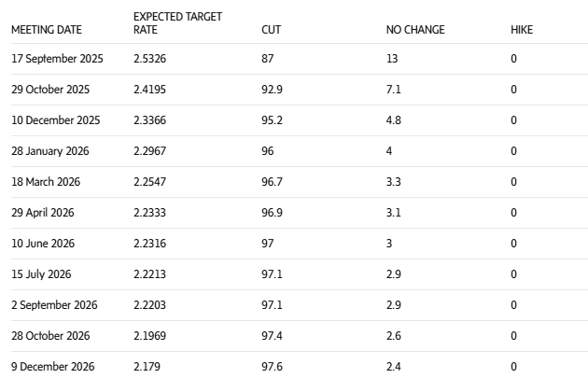
Task: Click the 18 March 2026 meeting date
Action: 47,182
